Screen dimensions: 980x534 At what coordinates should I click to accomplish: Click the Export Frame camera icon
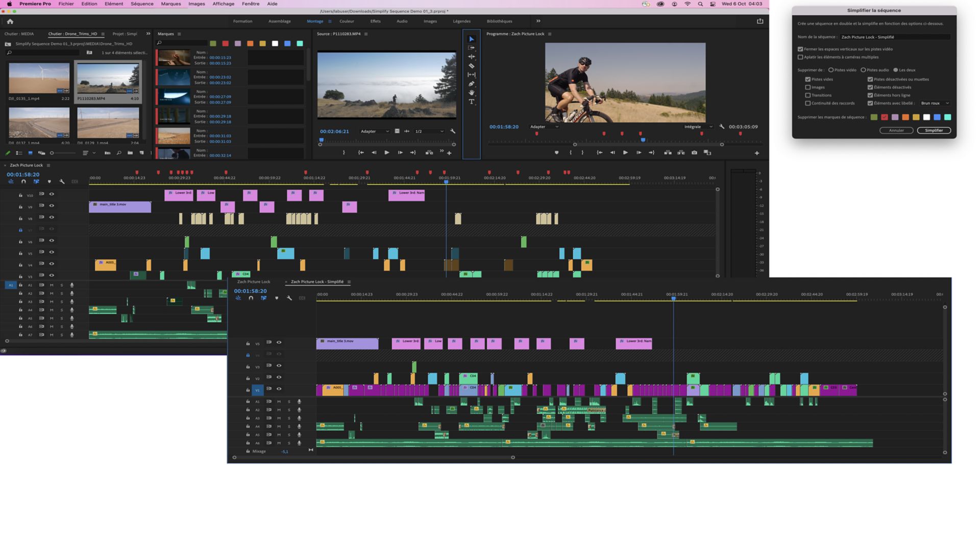tap(694, 152)
